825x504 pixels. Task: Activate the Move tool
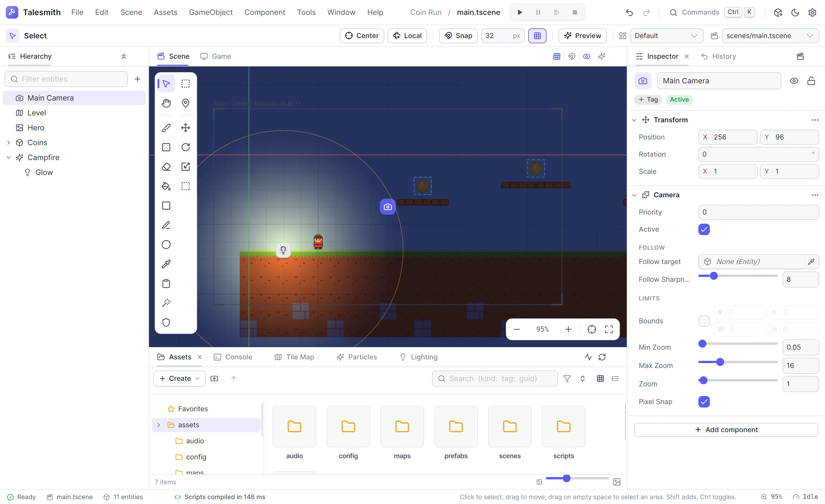186,128
